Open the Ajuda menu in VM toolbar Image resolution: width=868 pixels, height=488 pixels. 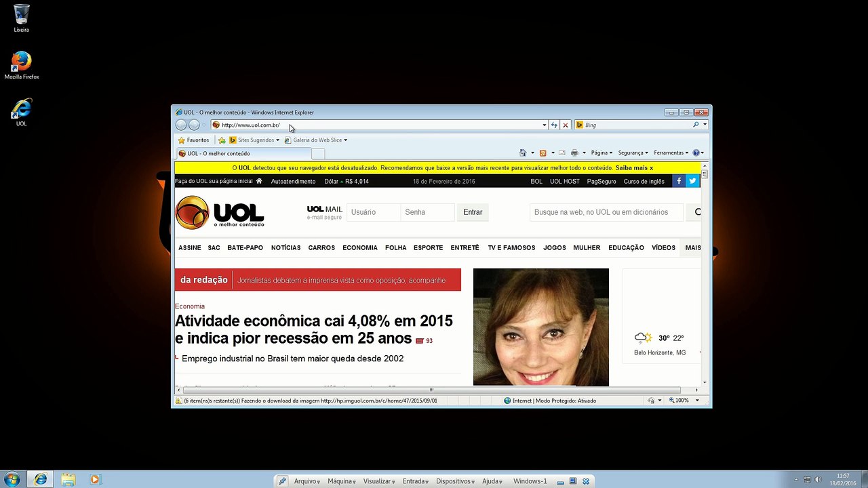[492, 481]
